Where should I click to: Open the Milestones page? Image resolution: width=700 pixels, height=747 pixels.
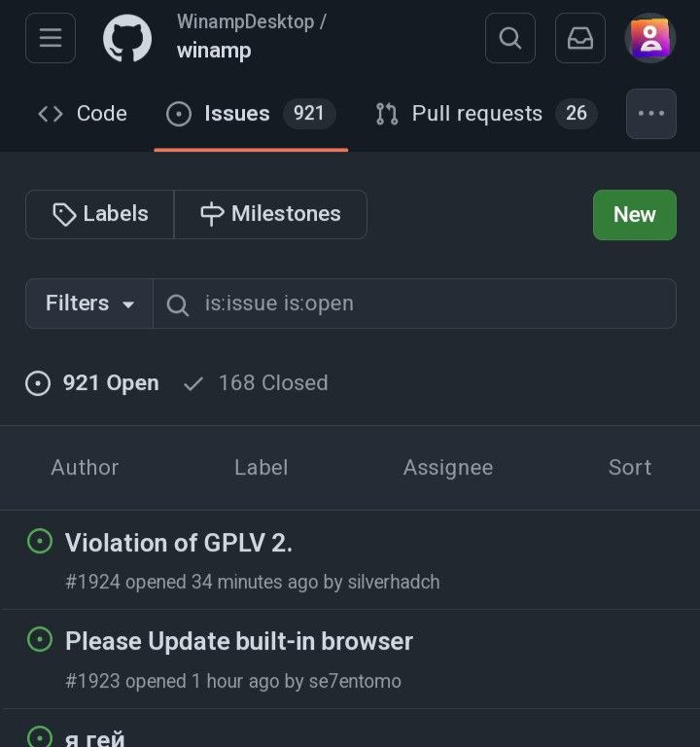(x=270, y=214)
